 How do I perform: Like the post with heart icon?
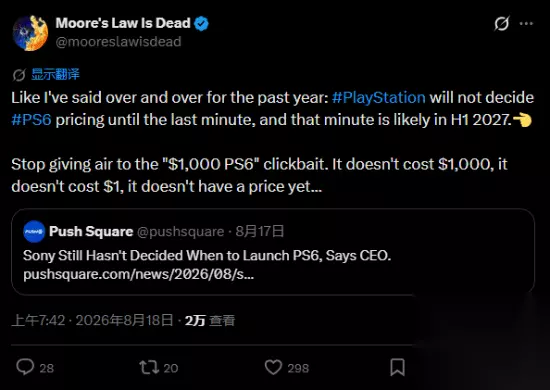coord(273,367)
